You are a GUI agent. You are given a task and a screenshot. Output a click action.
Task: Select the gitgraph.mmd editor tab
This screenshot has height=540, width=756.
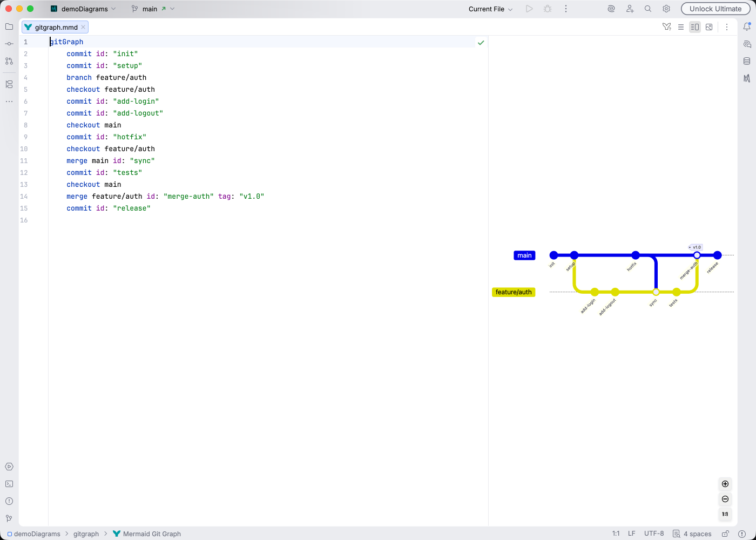[x=54, y=26]
